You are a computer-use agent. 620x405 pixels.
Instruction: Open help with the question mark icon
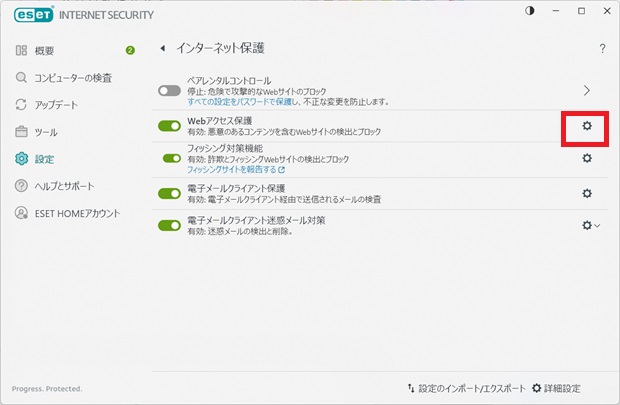coord(602,49)
